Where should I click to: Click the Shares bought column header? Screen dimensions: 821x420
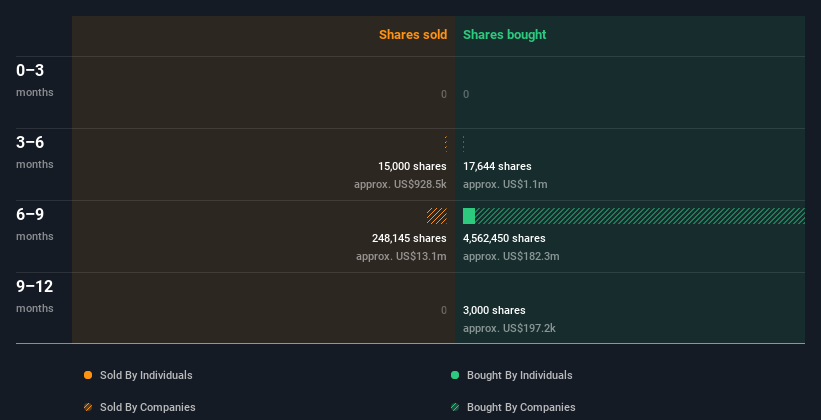click(505, 35)
